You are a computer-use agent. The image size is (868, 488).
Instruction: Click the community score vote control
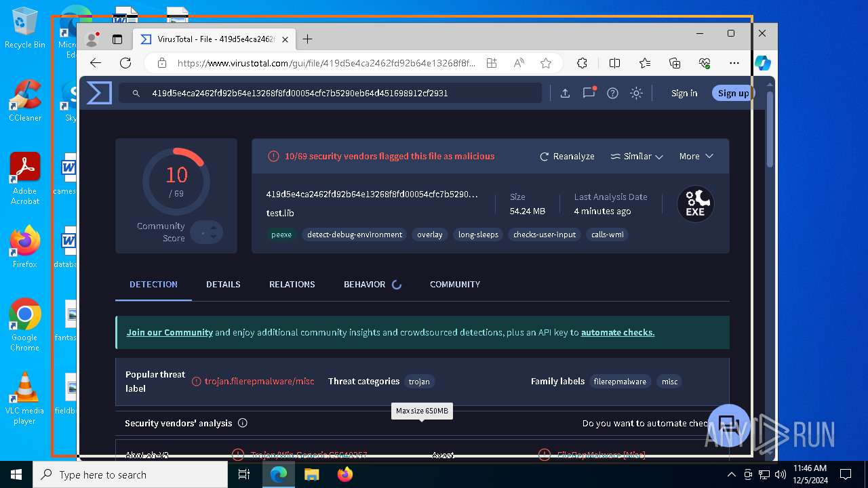coord(206,232)
